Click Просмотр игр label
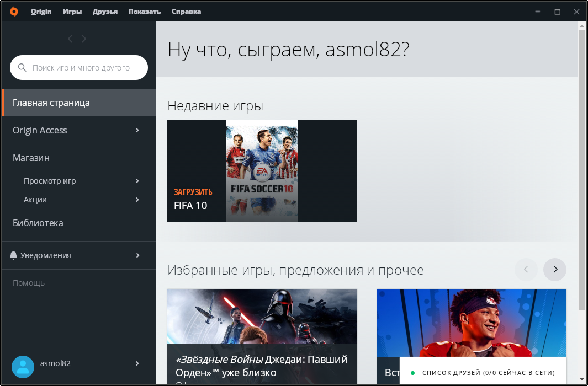This screenshot has height=386, width=588. click(x=50, y=181)
